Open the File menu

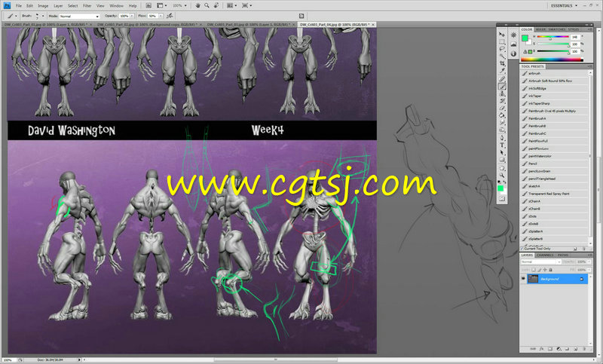(x=18, y=6)
